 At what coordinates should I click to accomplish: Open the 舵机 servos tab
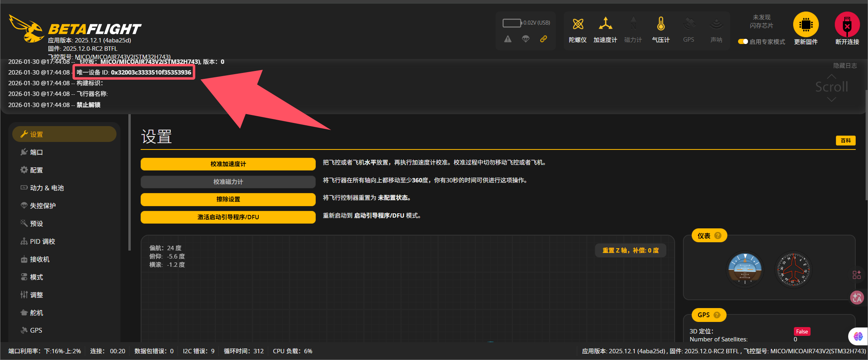(64, 313)
